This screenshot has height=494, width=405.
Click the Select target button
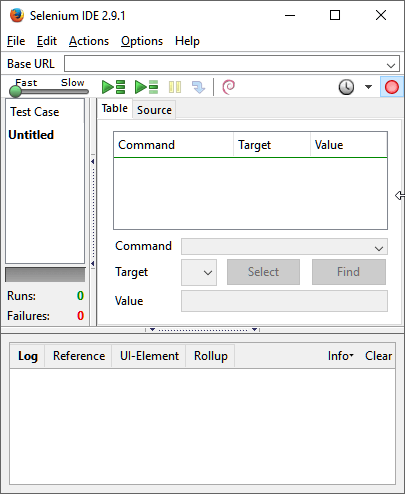263,272
